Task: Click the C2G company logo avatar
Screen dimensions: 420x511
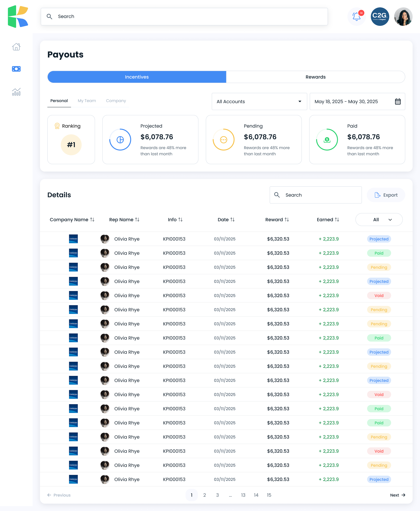Action: (380, 16)
